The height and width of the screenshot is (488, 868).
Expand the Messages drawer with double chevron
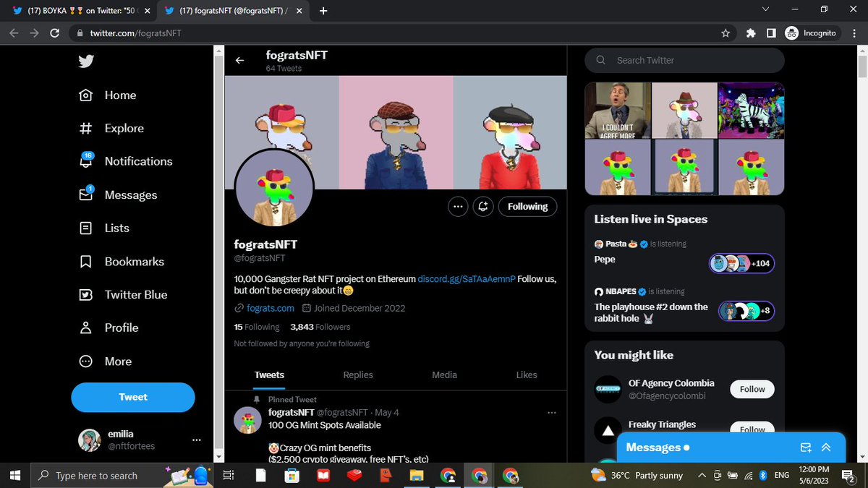[826, 448]
